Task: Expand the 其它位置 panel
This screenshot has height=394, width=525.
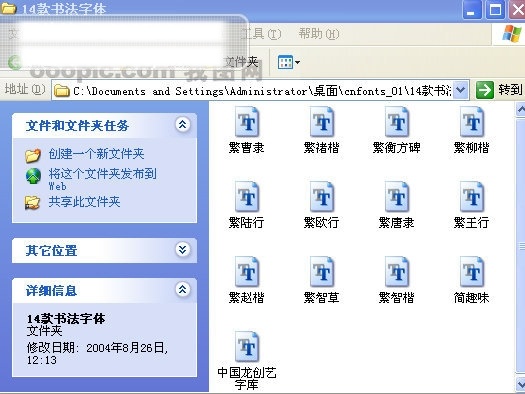Action: (x=182, y=250)
